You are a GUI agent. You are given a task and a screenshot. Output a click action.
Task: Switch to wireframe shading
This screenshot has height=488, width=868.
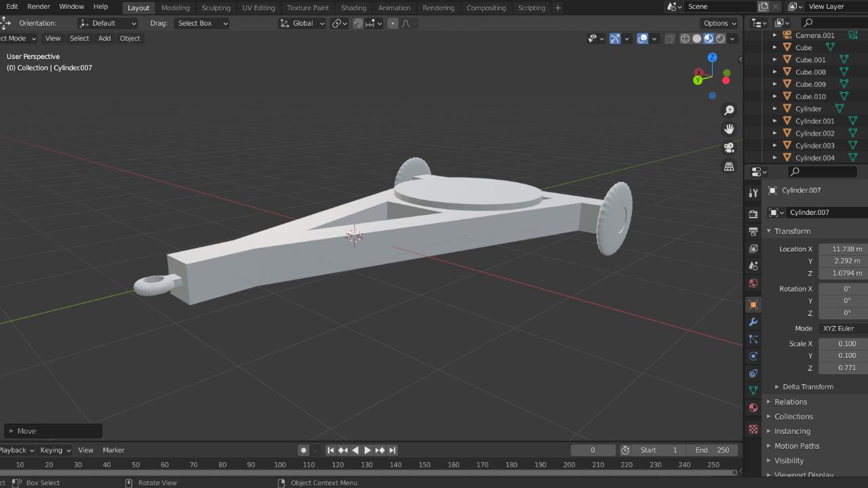click(x=685, y=39)
